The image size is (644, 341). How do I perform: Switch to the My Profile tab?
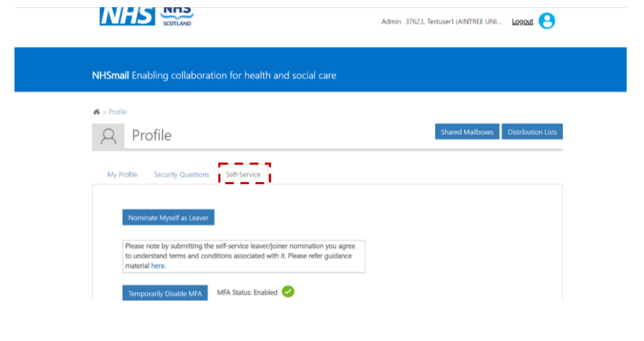pos(122,174)
